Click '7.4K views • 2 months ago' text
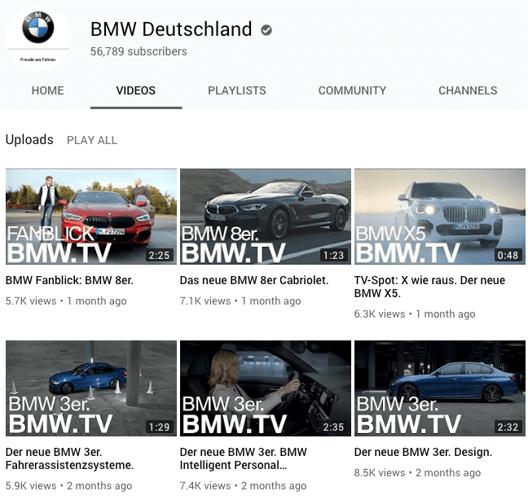The width and height of the screenshot is (528, 504). point(243,485)
